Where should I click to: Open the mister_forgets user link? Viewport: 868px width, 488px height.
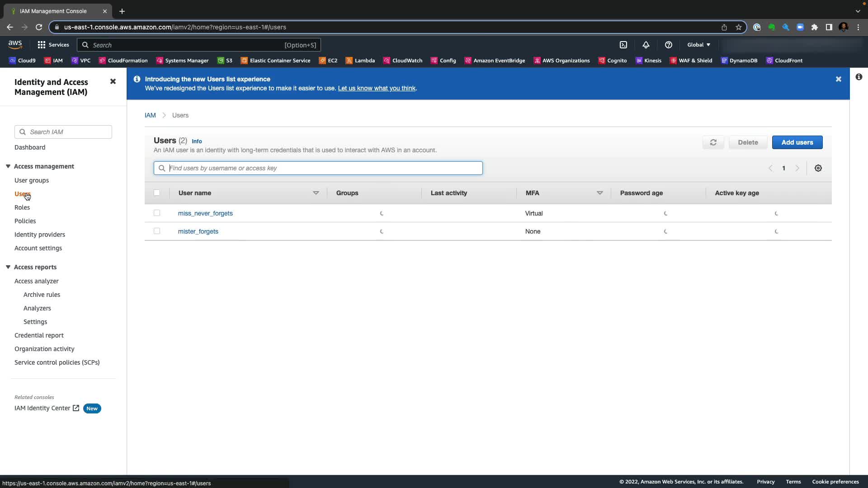198,231
